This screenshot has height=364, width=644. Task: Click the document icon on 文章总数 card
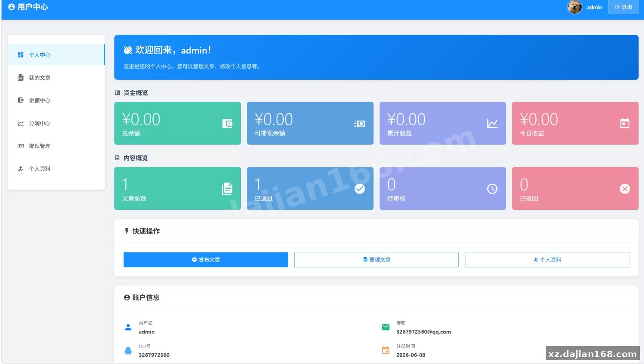pos(227,189)
